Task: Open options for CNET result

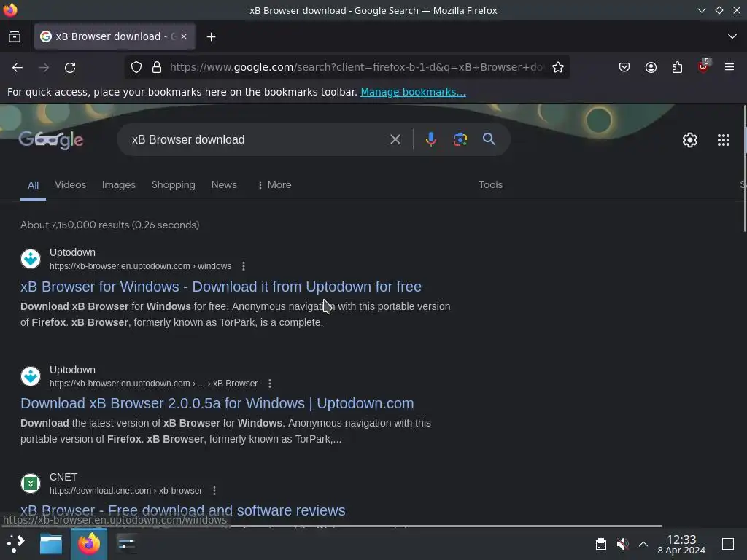Action: [214, 491]
